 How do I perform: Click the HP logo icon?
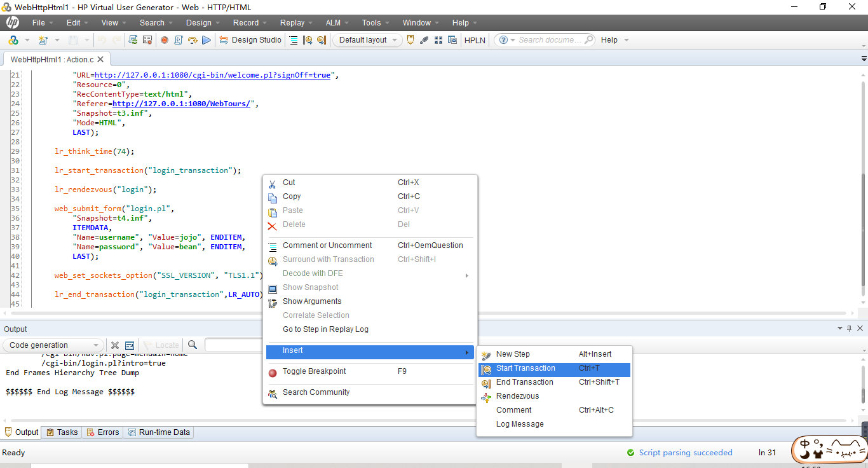[x=13, y=22]
